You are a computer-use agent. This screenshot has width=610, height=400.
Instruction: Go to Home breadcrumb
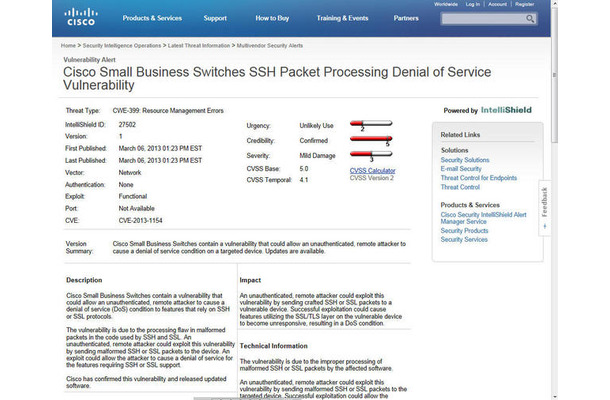tap(68, 46)
